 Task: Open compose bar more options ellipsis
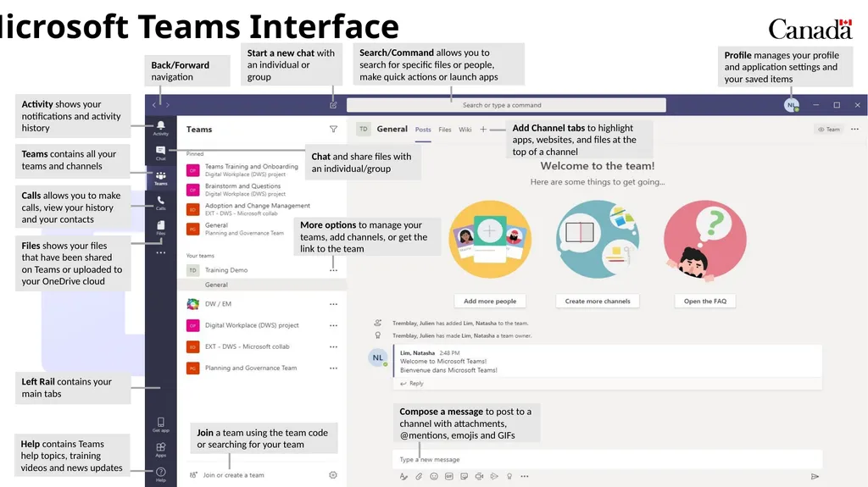click(x=524, y=476)
